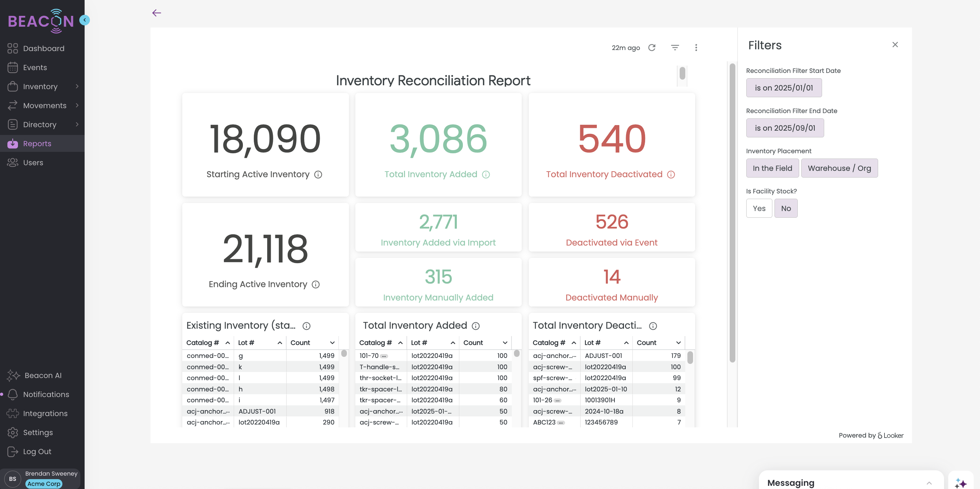Open the Dashboard menu item
The height and width of the screenshot is (489, 980).
point(43,48)
